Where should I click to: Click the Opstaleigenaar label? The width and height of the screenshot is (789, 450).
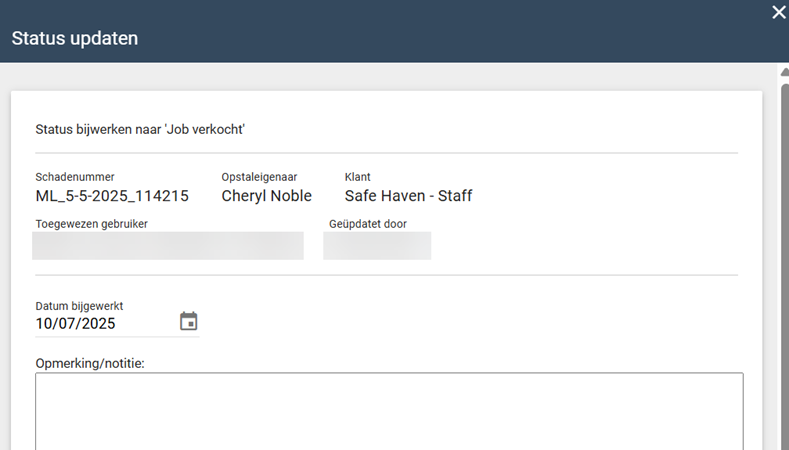tap(259, 177)
